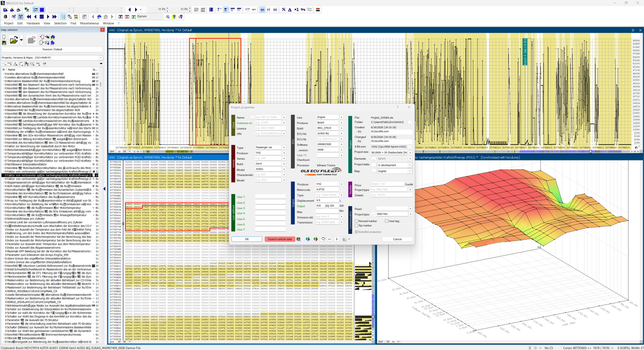644x350 pixels.
Task: Save project with the floppy disk icon
Action: pos(4,43)
